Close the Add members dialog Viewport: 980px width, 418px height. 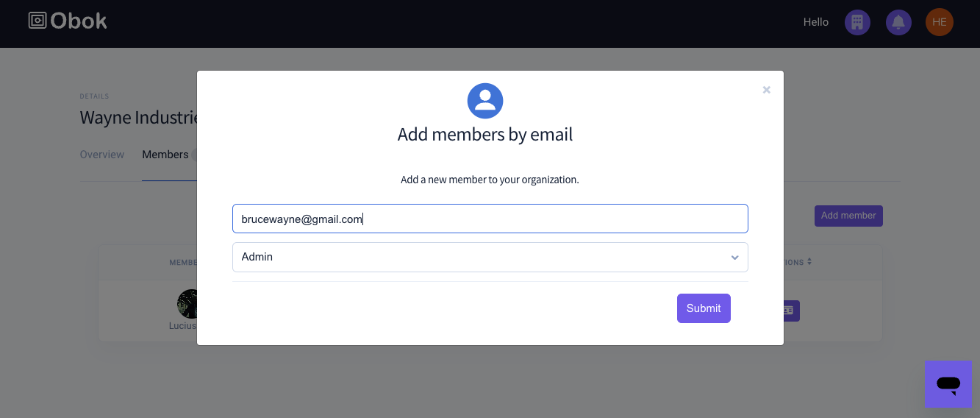tap(766, 90)
